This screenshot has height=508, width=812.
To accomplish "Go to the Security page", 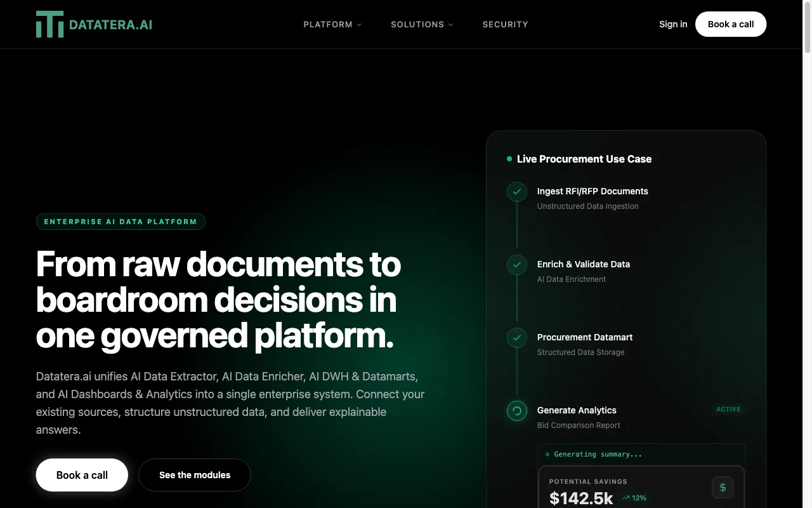I will [505, 24].
